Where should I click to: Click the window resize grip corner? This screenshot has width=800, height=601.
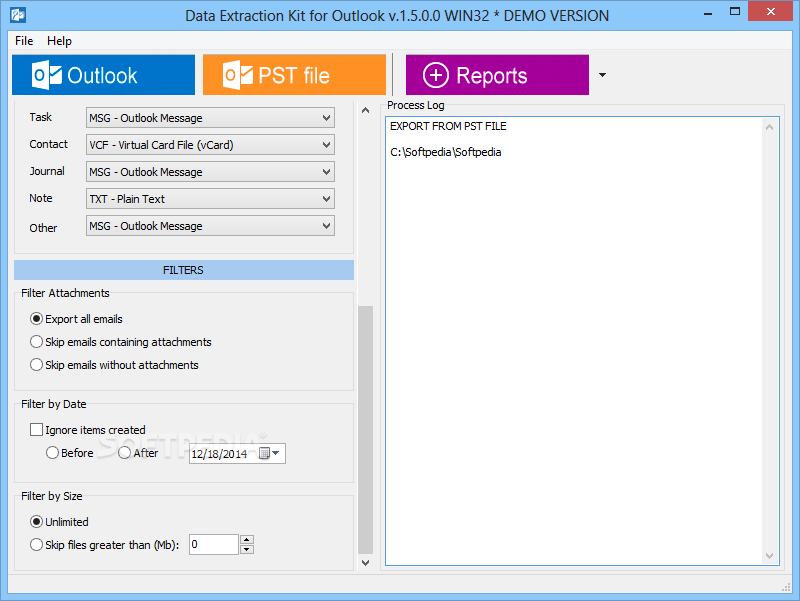click(786, 587)
